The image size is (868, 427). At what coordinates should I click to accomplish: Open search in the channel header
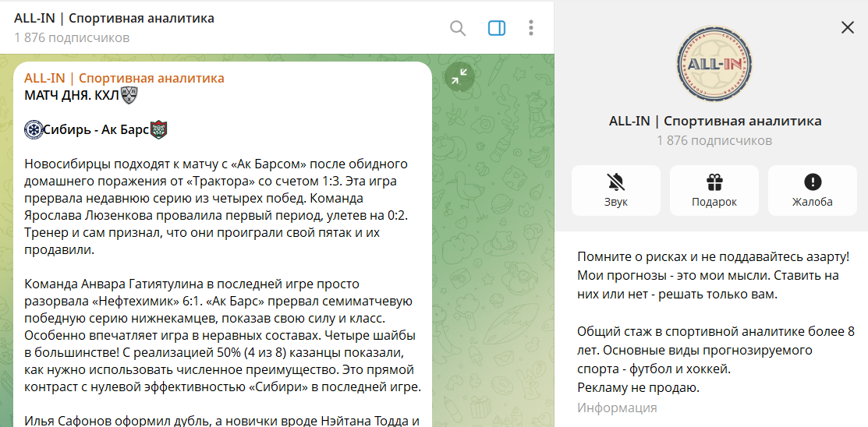458,28
